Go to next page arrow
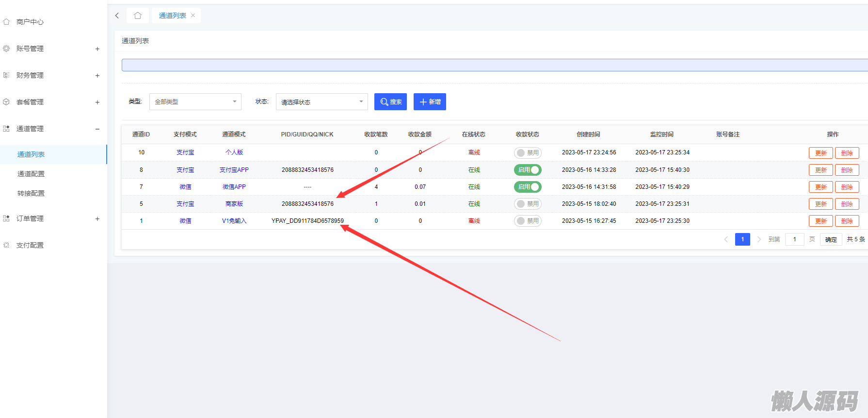Screen dimensions: 868x418 pyautogui.click(x=759, y=239)
